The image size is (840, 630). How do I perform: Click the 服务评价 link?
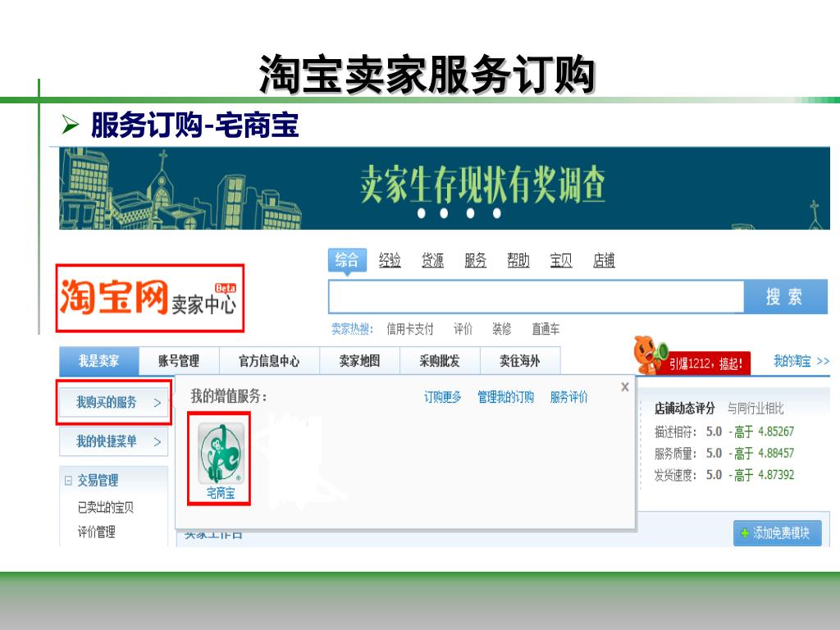(x=569, y=397)
